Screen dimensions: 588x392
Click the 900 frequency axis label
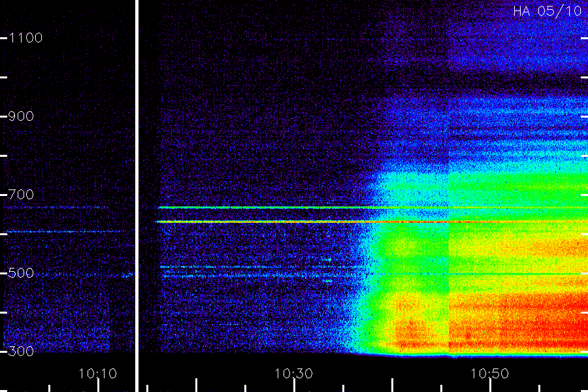pos(21,116)
